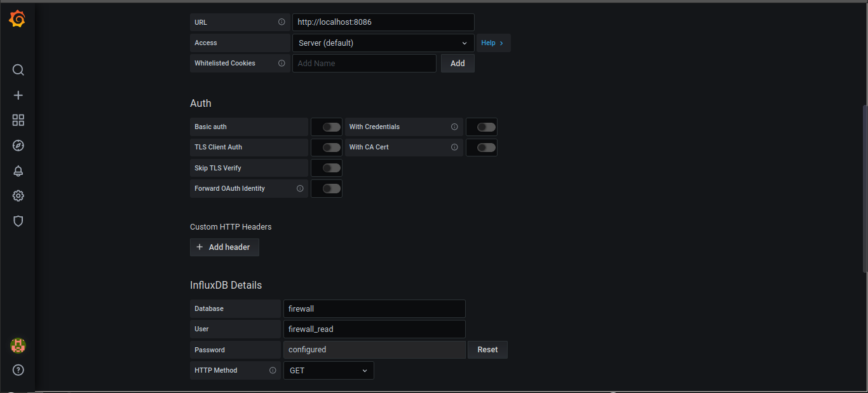Open the user profile avatar
Screen dimensions: 868x393
click(x=18, y=346)
